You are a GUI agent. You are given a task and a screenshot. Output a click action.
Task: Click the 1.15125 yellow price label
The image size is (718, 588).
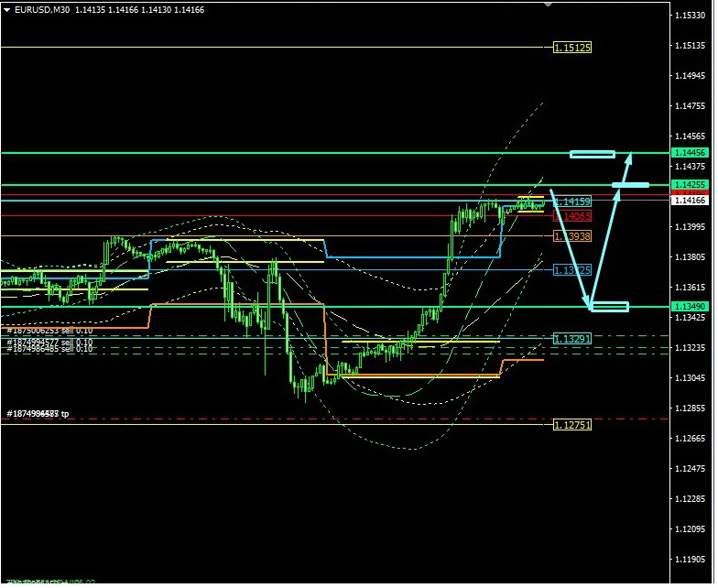[x=572, y=47]
